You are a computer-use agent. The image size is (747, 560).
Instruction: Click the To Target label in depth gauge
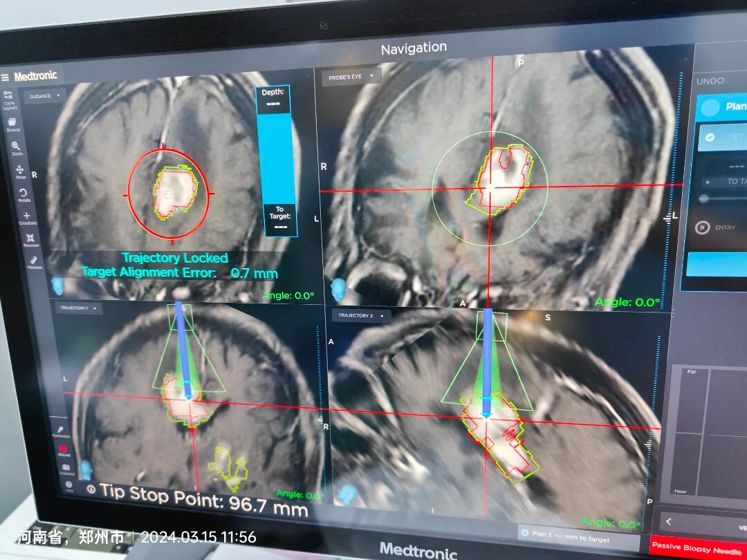[279, 212]
